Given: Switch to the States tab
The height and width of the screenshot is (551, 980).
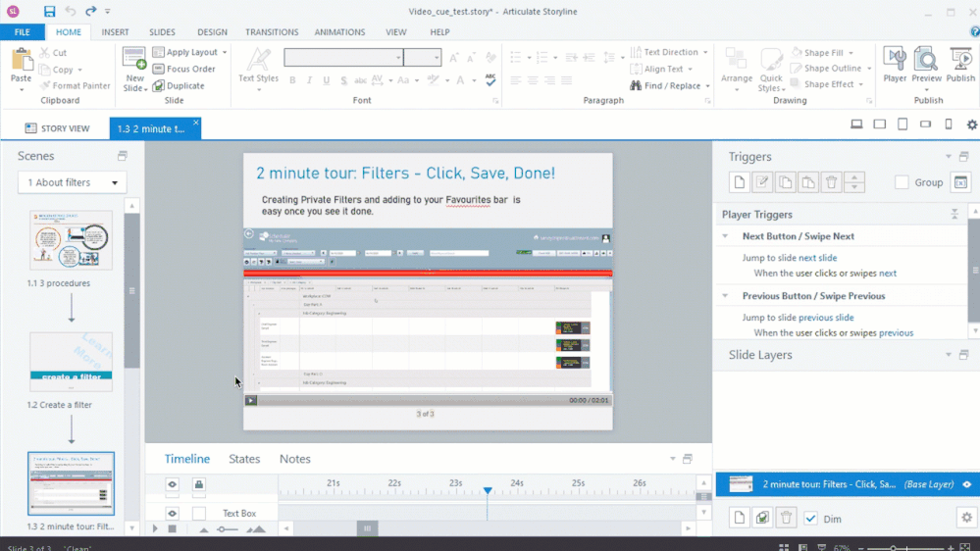Looking at the screenshot, I should 244,459.
